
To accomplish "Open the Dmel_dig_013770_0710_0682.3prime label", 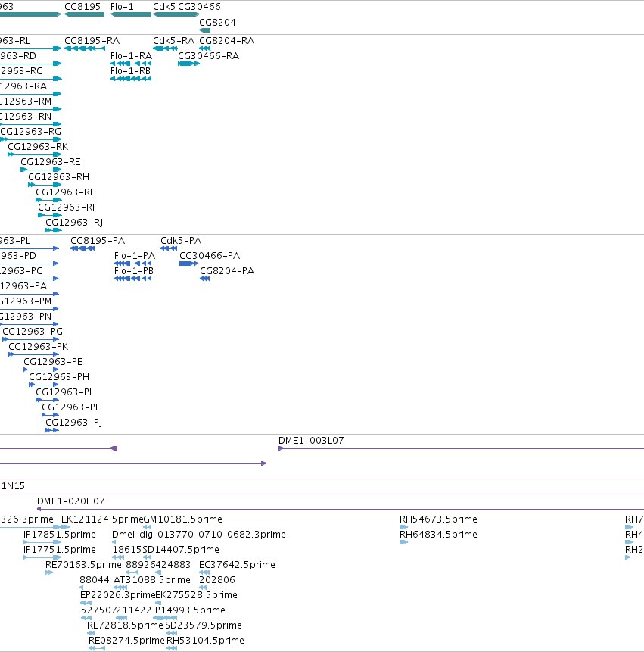I will pyautogui.click(x=199, y=535).
